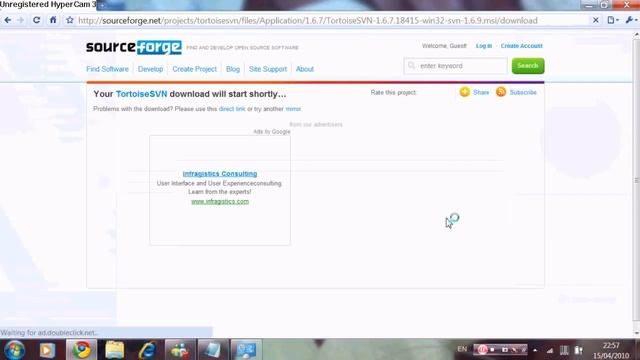Use the direct link for the download

(x=232, y=109)
